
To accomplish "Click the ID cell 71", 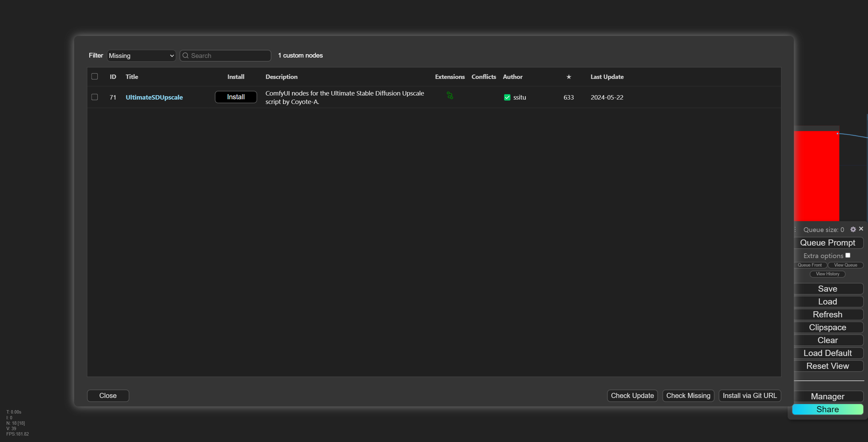I will click(113, 98).
